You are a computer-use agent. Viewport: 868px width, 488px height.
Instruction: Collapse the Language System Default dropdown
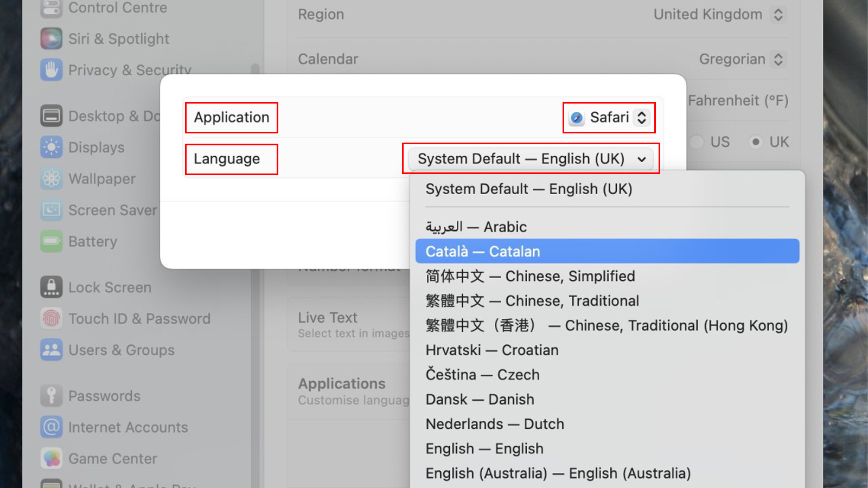click(531, 159)
